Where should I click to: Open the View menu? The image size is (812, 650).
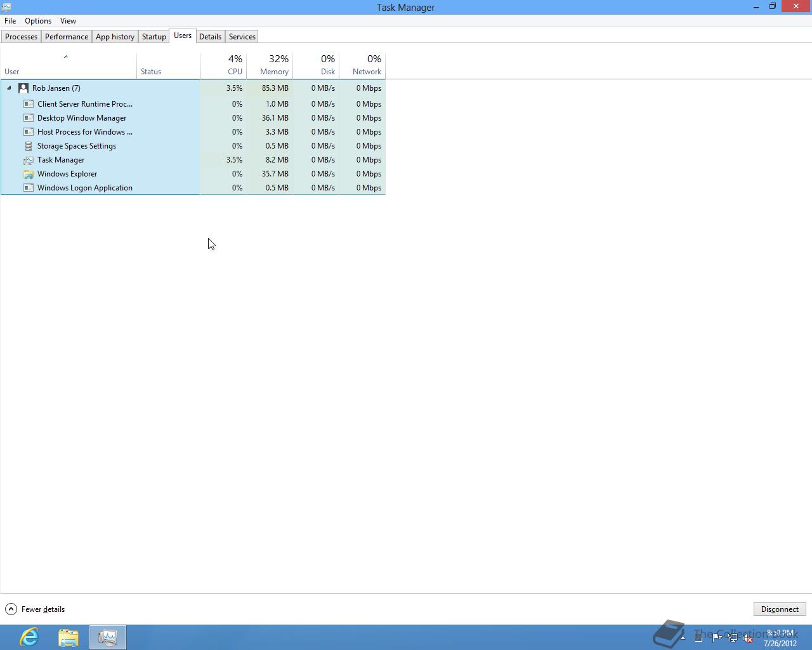click(68, 21)
